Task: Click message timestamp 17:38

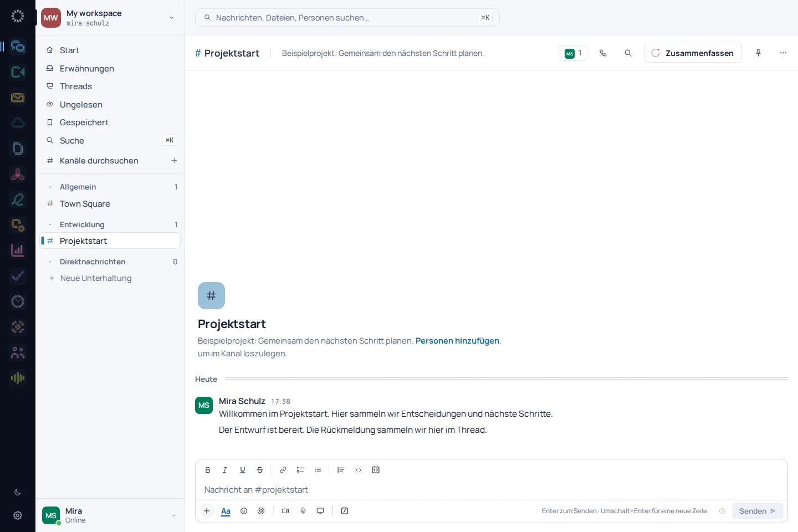Action: [x=280, y=402]
